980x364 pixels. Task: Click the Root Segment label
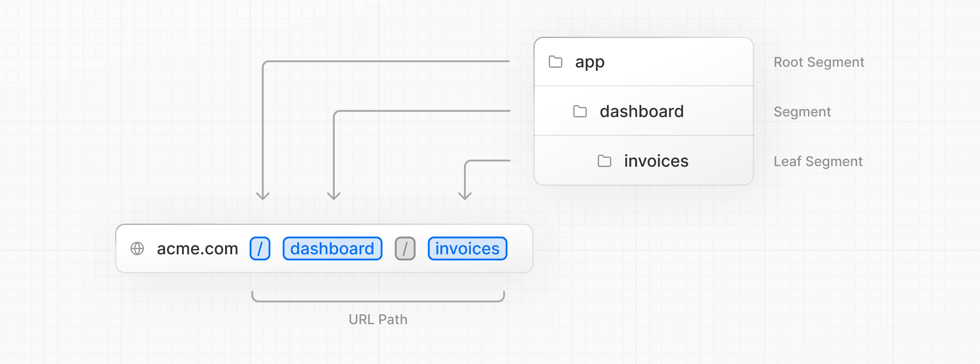pyautogui.click(x=819, y=62)
